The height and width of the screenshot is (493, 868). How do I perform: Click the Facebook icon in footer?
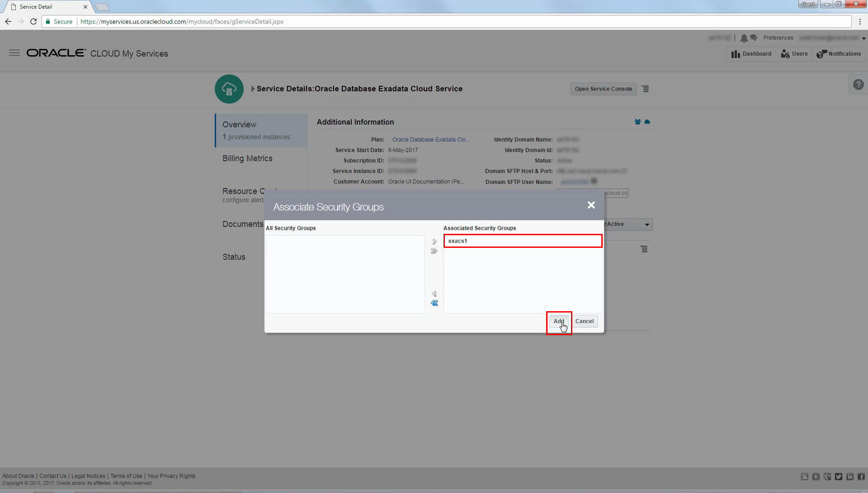[x=861, y=477]
